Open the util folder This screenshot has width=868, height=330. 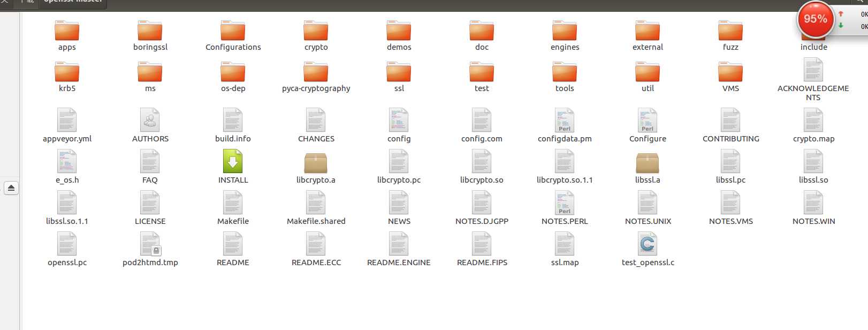[648, 72]
